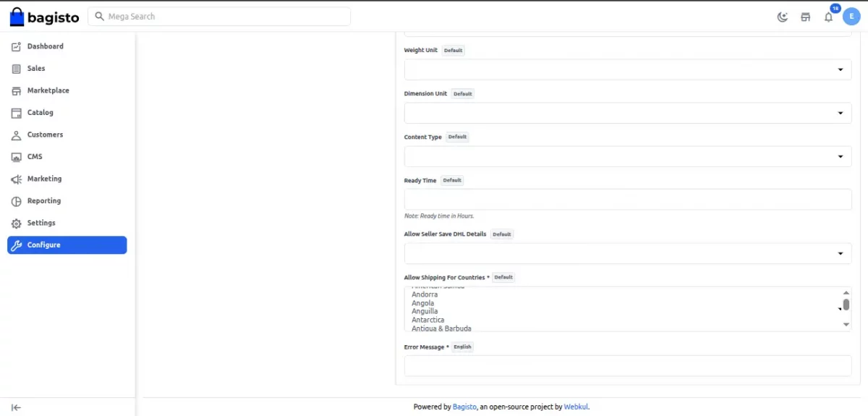This screenshot has height=416, width=868.
Task: Open the Webkul footer link
Action: pyautogui.click(x=576, y=407)
